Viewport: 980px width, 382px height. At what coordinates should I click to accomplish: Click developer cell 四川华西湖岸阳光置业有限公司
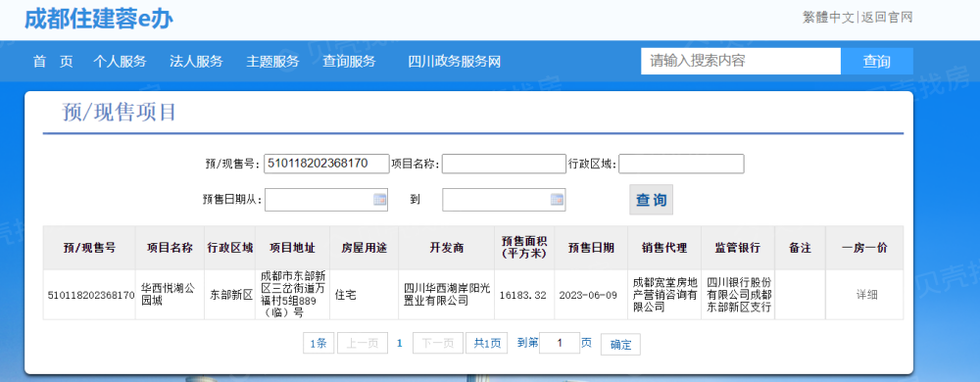click(x=447, y=295)
